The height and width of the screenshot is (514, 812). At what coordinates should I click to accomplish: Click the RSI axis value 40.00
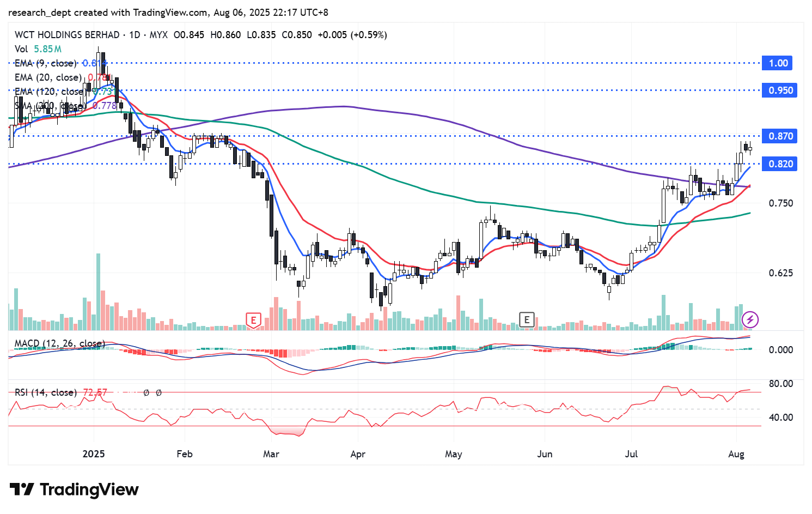781,418
